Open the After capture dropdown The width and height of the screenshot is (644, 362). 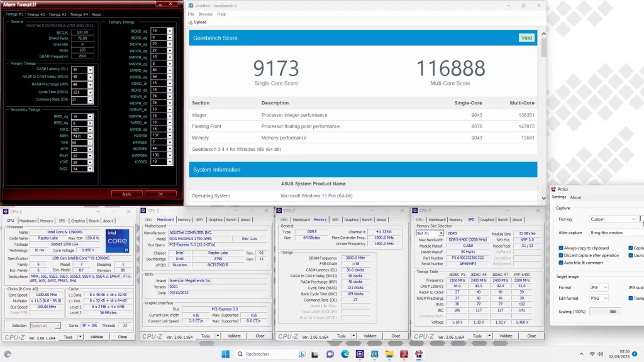coord(616,233)
